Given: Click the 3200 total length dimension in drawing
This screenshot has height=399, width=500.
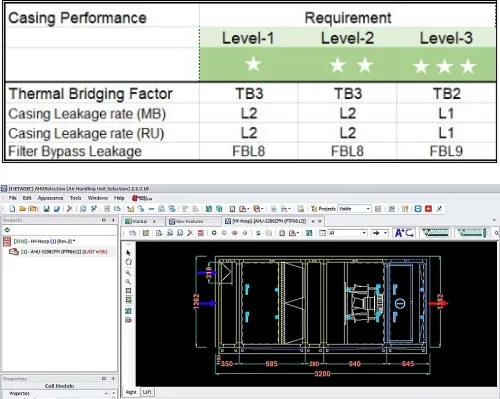Looking at the screenshot, I should (322, 374).
